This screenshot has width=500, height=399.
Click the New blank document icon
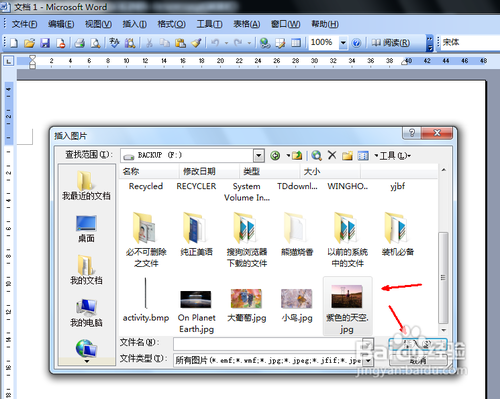coord(14,43)
